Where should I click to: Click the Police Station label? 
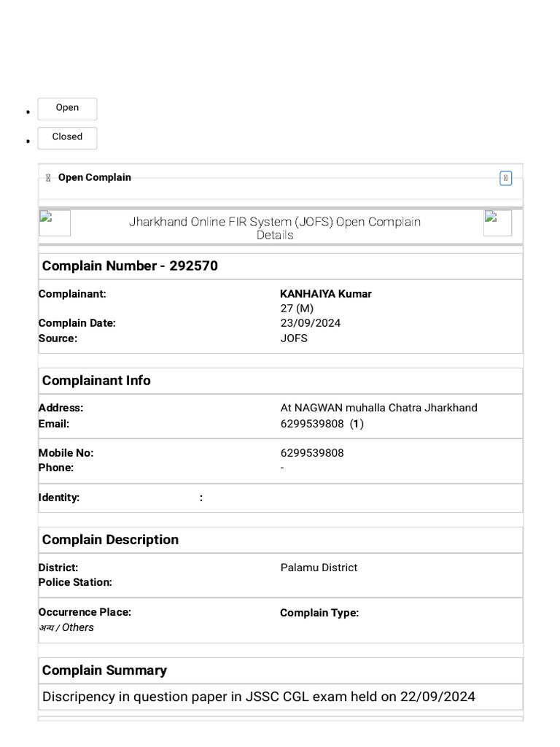coord(75,582)
